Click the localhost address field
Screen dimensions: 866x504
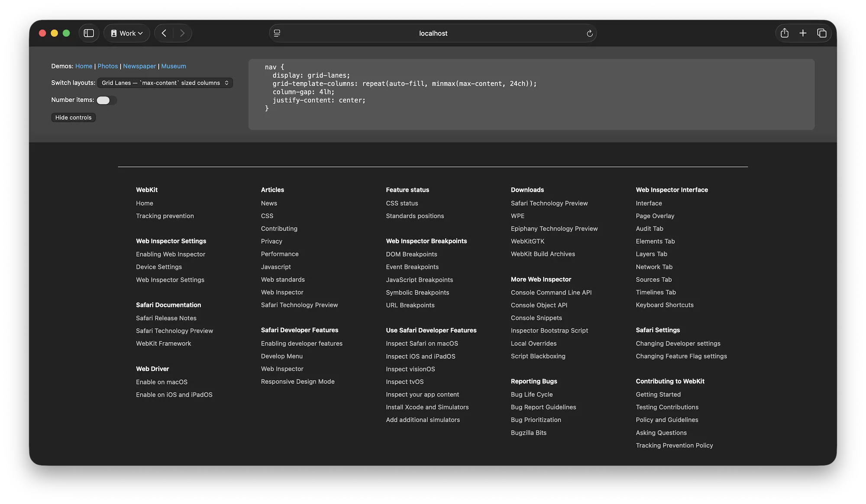[433, 33]
